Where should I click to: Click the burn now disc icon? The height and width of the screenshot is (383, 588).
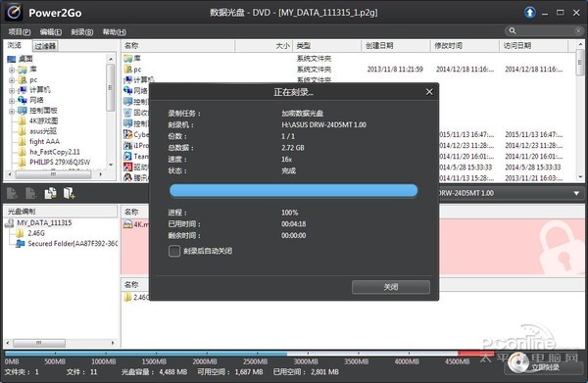(x=518, y=362)
